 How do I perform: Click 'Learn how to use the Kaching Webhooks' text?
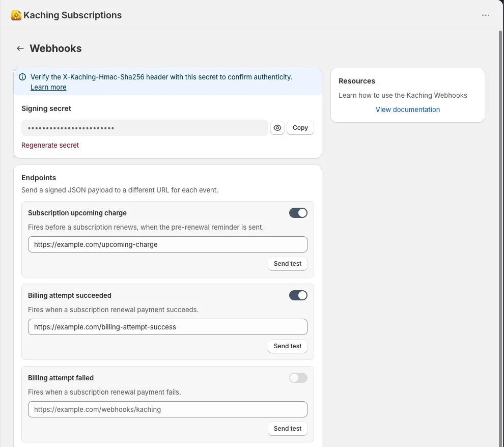pyautogui.click(x=403, y=95)
